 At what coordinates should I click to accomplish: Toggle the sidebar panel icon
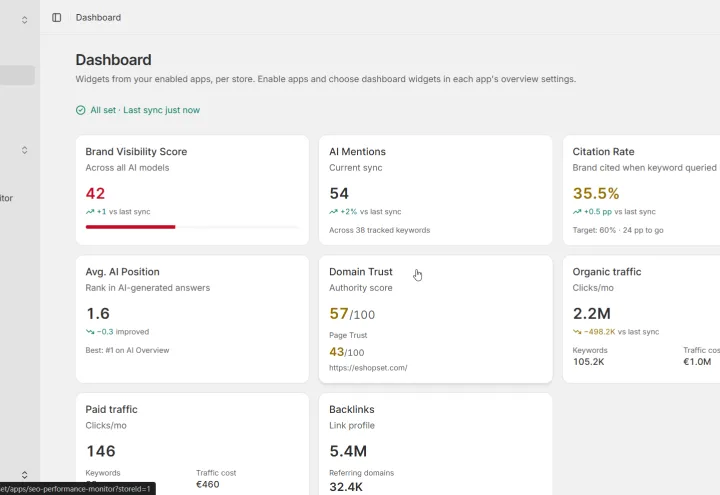pyautogui.click(x=56, y=17)
